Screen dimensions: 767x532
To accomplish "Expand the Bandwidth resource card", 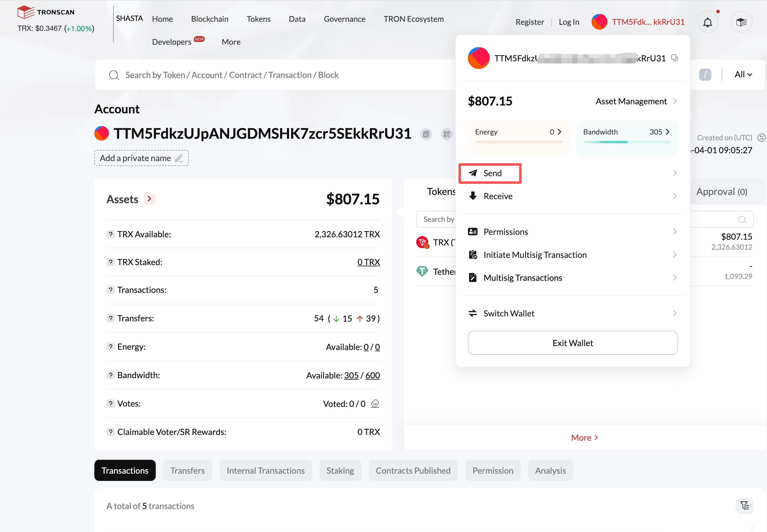I will [x=627, y=137].
